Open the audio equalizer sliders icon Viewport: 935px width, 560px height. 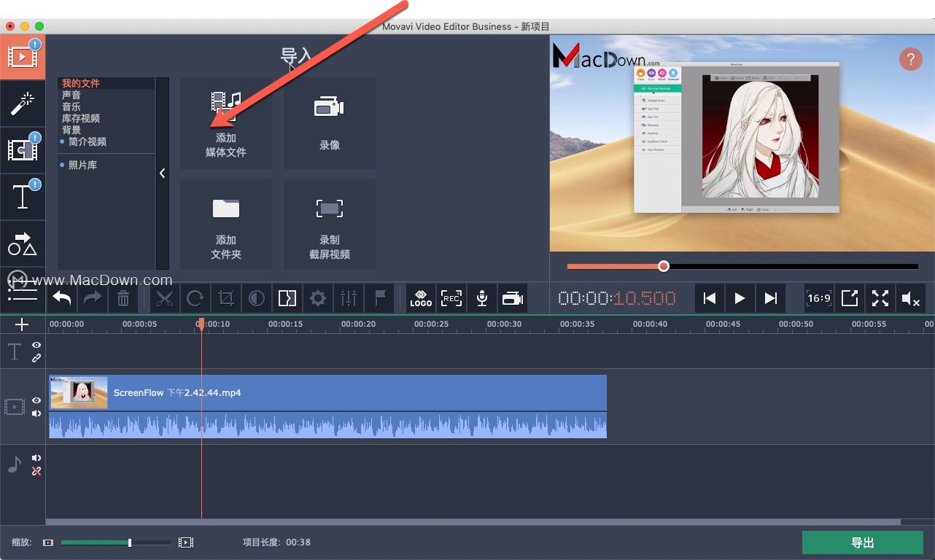349,298
